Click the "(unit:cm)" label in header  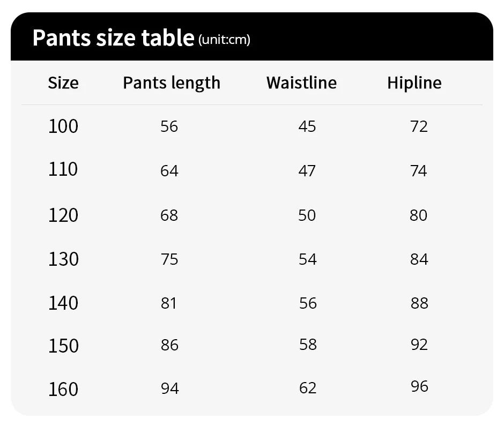pyautogui.click(x=224, y=40)
